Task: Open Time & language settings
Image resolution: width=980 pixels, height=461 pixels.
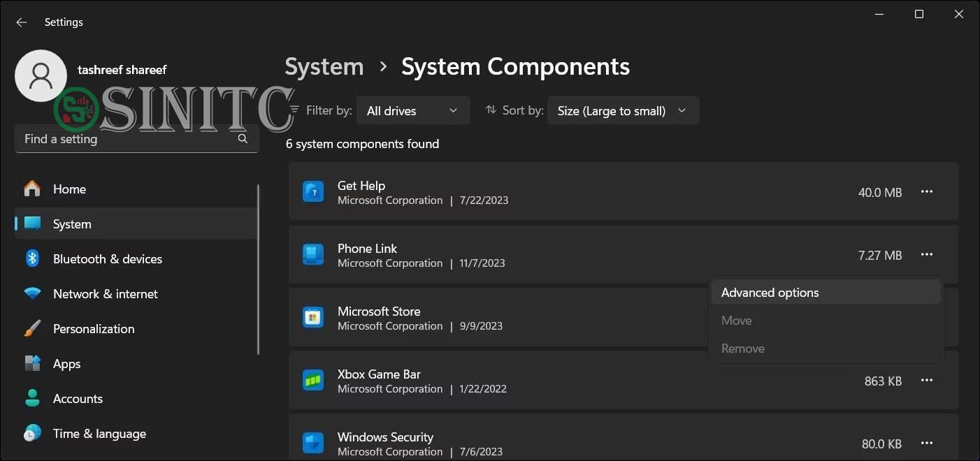Action: pyautogui.click(x=136, y=434)
